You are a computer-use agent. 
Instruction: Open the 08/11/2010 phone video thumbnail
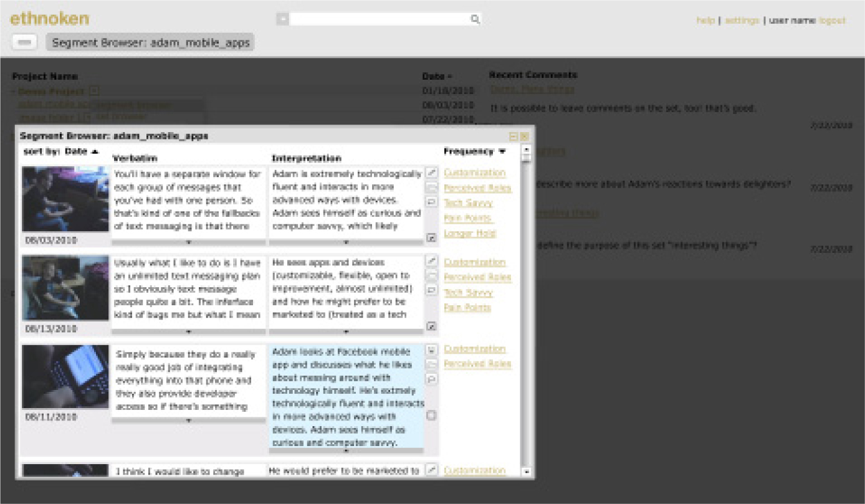(65, 377)
